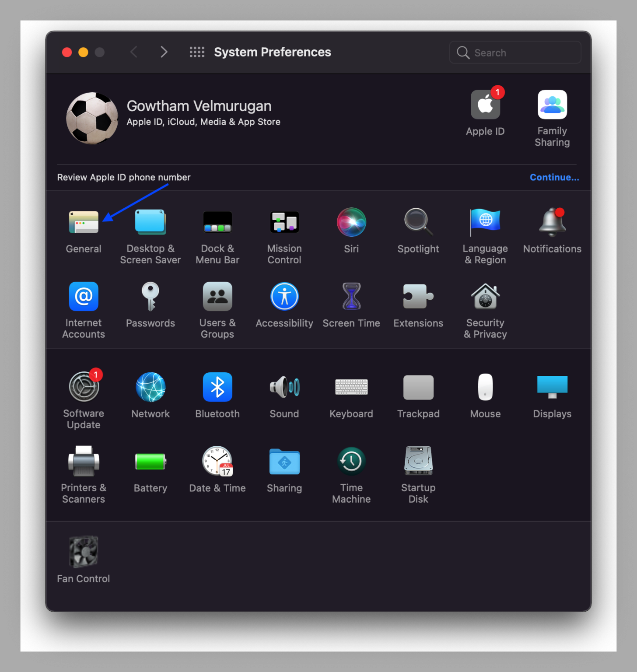The image size is (637, 672).
Task: Minimize window with yellow button
Action: [83, 52]
